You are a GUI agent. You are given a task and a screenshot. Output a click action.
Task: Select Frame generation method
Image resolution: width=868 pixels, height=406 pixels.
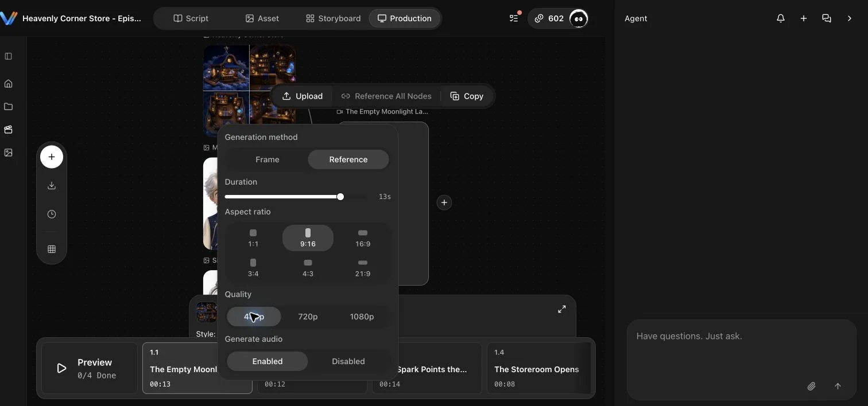pyautogui.click(x=268, y=159)
